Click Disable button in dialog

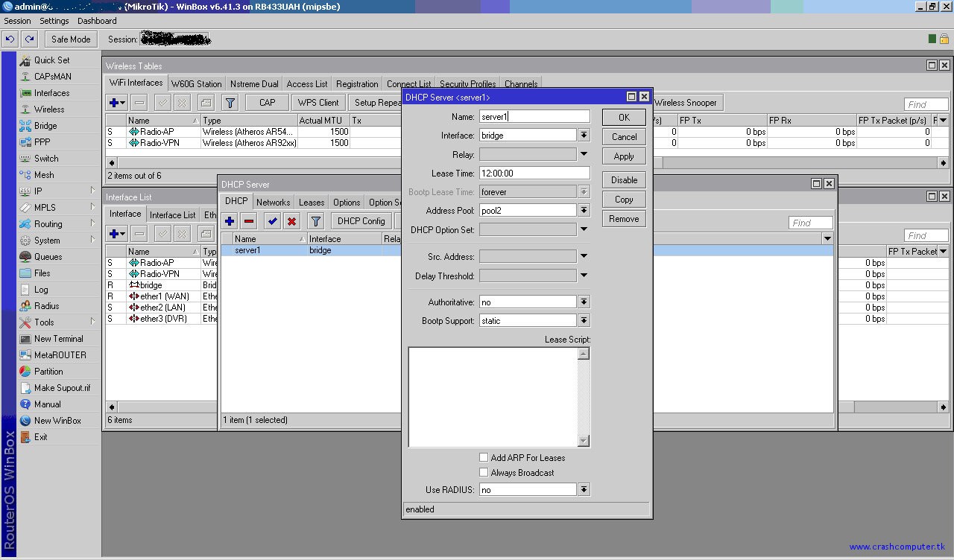[624, 180]
